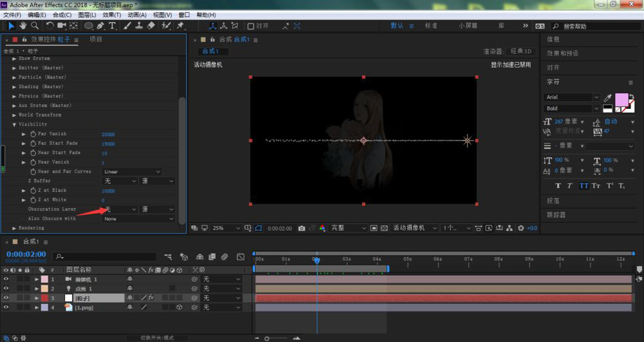The width and height of the screenshot is (644, 342).
Task: Enable the 对齐 snapping checkbox
Action: (x=251, y=26)
